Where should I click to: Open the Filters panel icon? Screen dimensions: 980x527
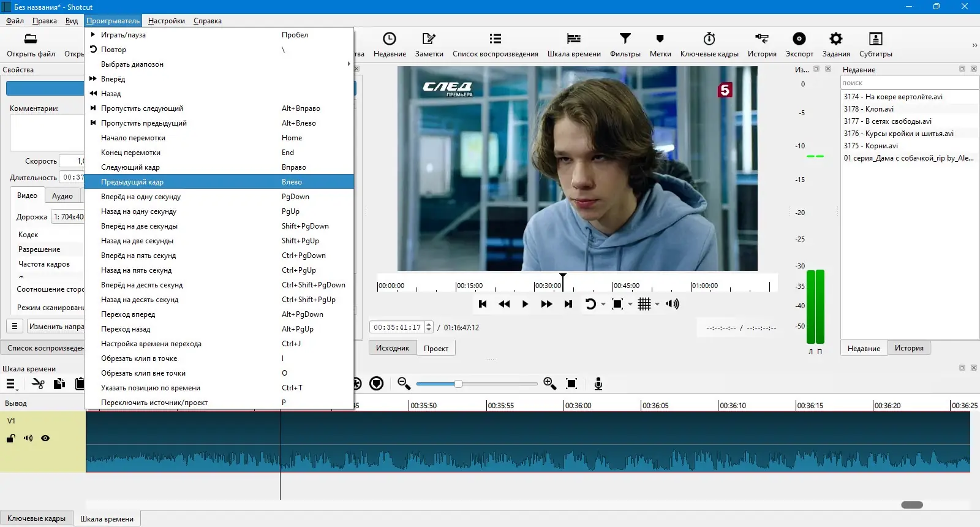pyautogui.click(x=625, y=44)
